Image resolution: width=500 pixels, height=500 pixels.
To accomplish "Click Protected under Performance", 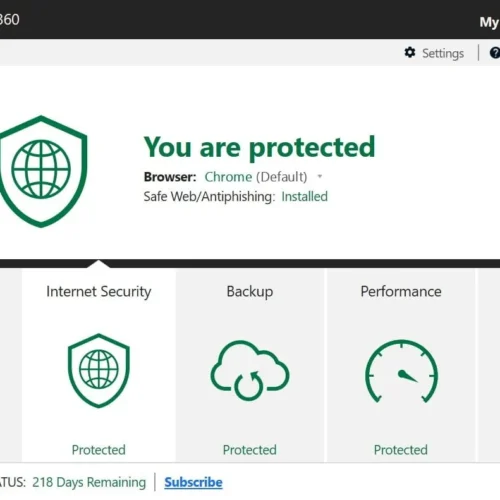I will point(401,450).
